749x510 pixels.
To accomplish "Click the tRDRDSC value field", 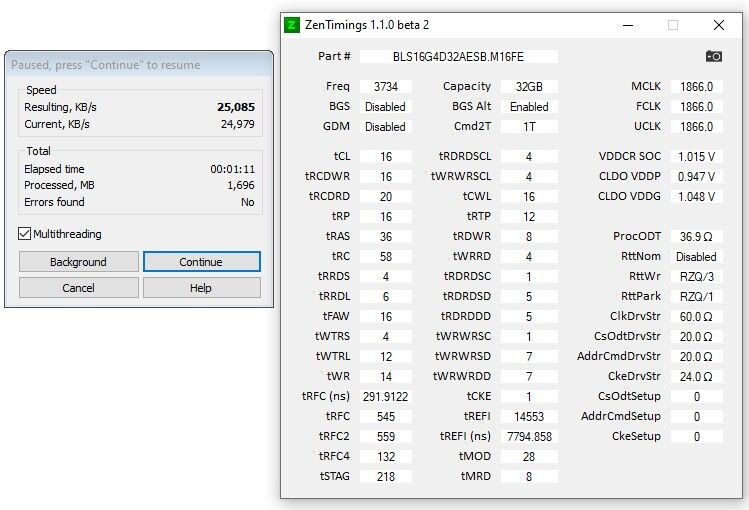I will click(529, 276).
